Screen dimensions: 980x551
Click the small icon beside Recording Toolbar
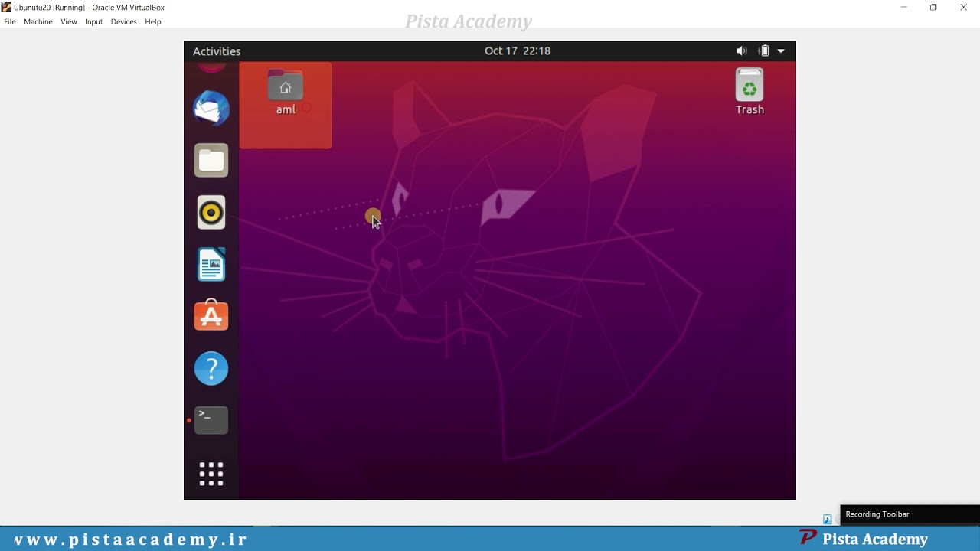click(827, 520)
